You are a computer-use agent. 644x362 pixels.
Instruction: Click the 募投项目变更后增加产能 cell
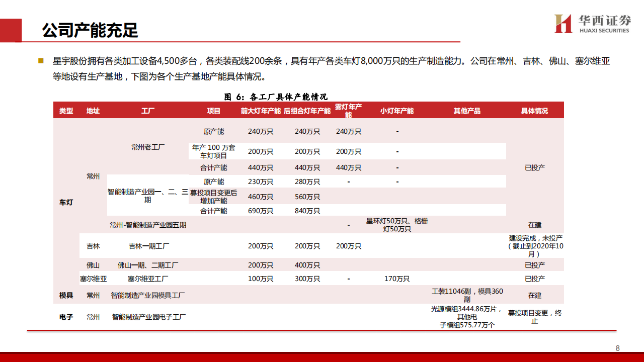click(214, 197)
